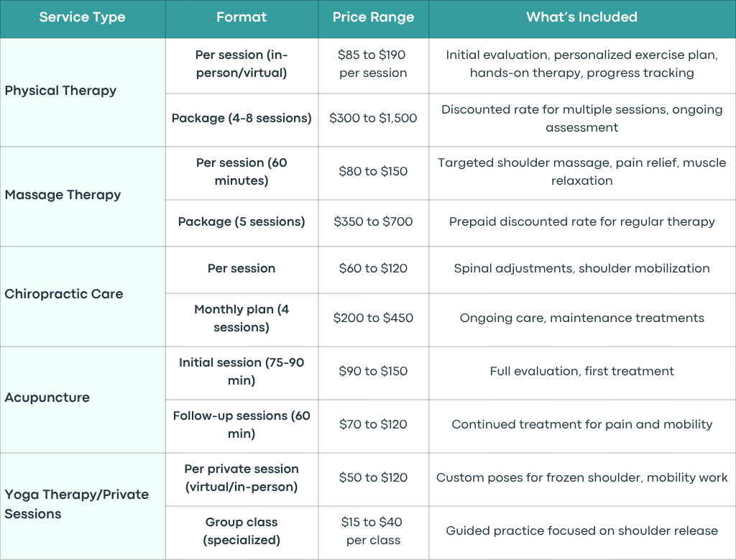The image size is (736, 560).
Task: Select the Acupuncture service cell
Action: [83, 400]
